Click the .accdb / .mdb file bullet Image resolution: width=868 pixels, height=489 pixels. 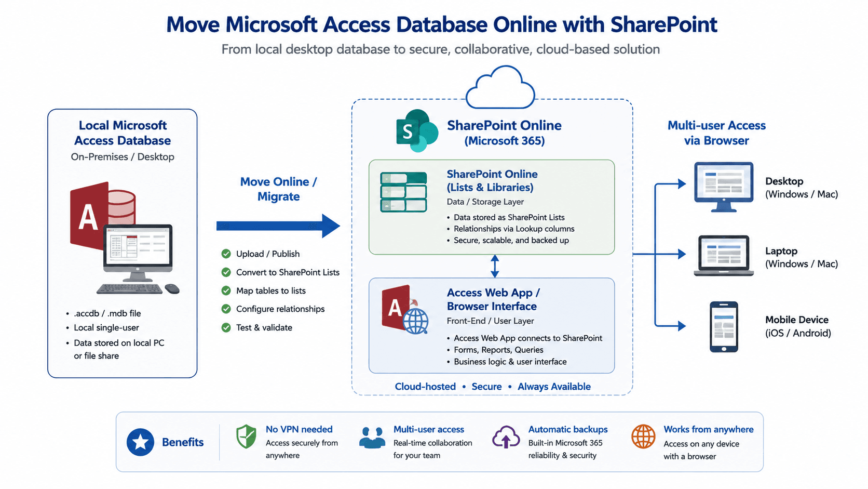tap(104, 313)
